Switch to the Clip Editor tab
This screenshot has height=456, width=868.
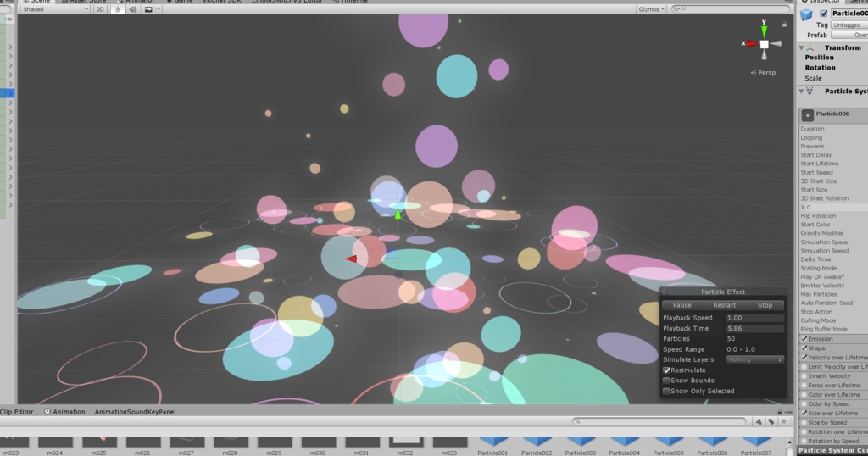coord(17,412)
